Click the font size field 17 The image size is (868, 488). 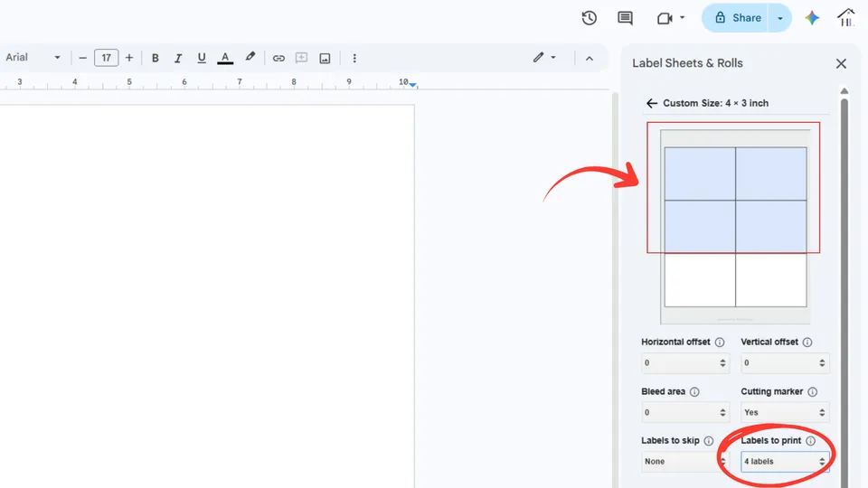(107, 58)
